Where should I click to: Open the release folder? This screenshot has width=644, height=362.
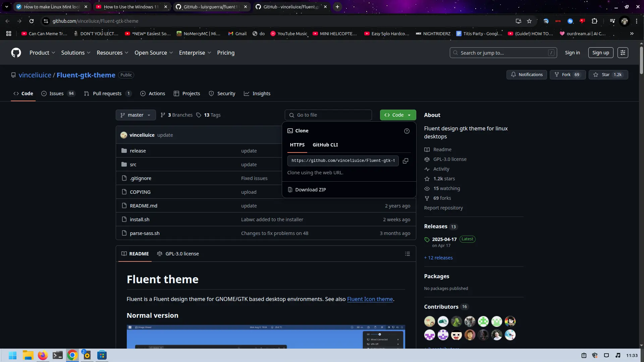click(138, 151)
